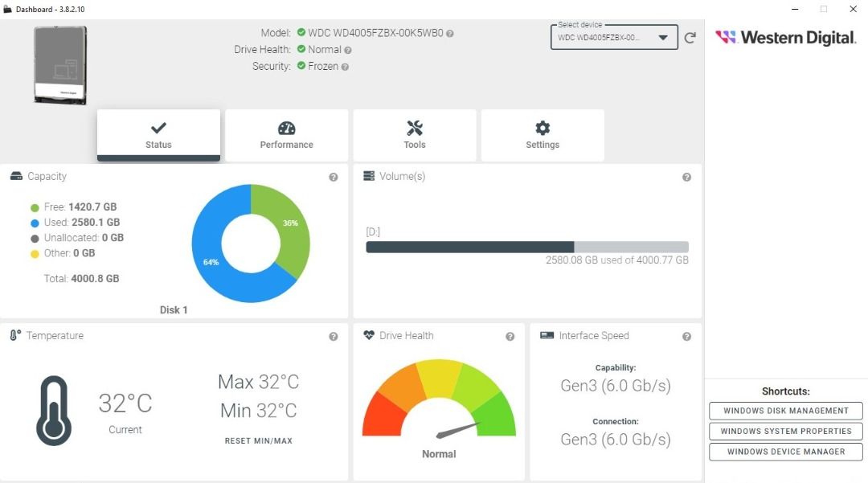
Task: Expand the Select device dropdown
Action: (x=614, y=38)
